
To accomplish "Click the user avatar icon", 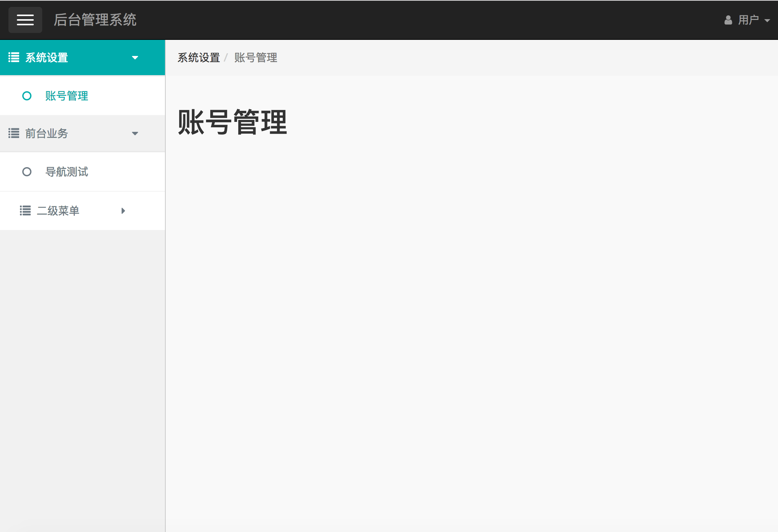I will coord(728,20).
